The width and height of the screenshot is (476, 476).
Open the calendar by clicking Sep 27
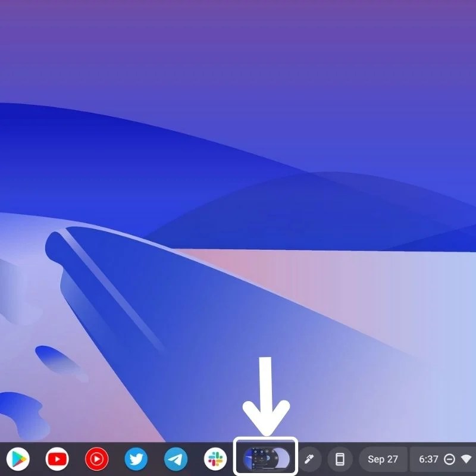point(384,459)
